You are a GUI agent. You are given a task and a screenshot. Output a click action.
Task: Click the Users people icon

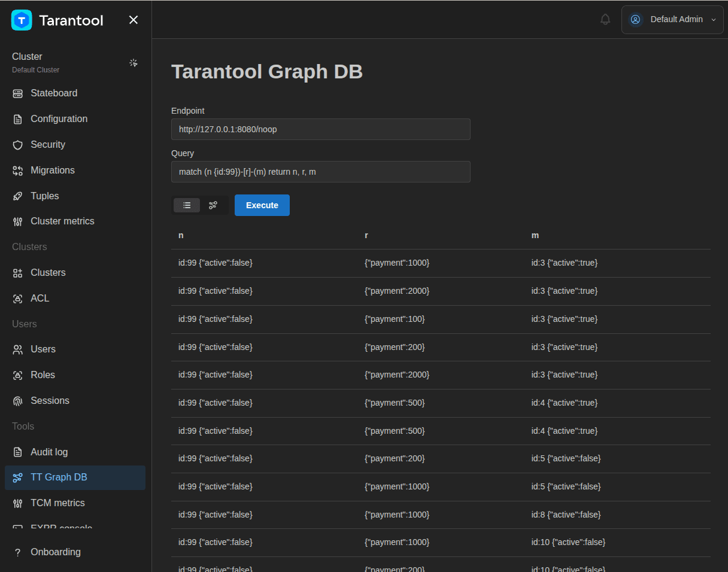18,349
